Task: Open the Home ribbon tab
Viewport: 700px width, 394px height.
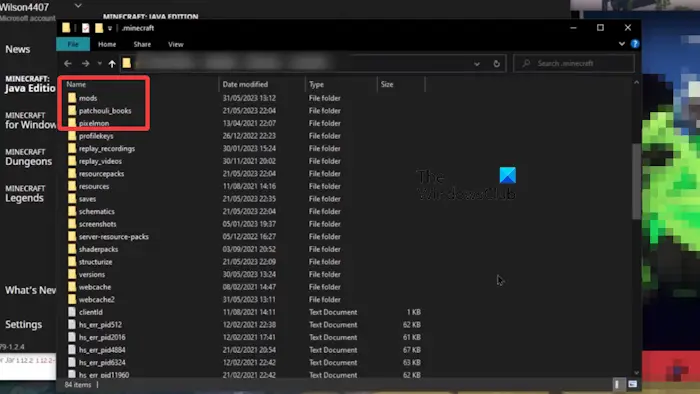Action: click(x=107, y=44)
